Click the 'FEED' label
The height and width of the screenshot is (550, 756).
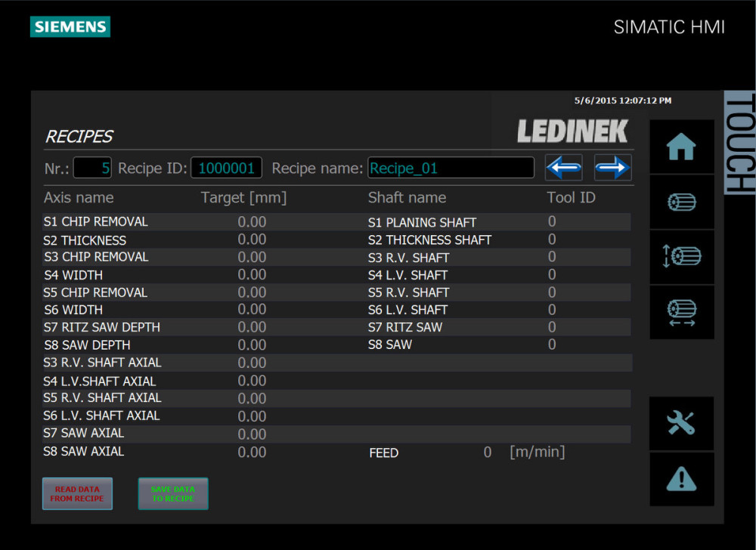click(384, 453)
